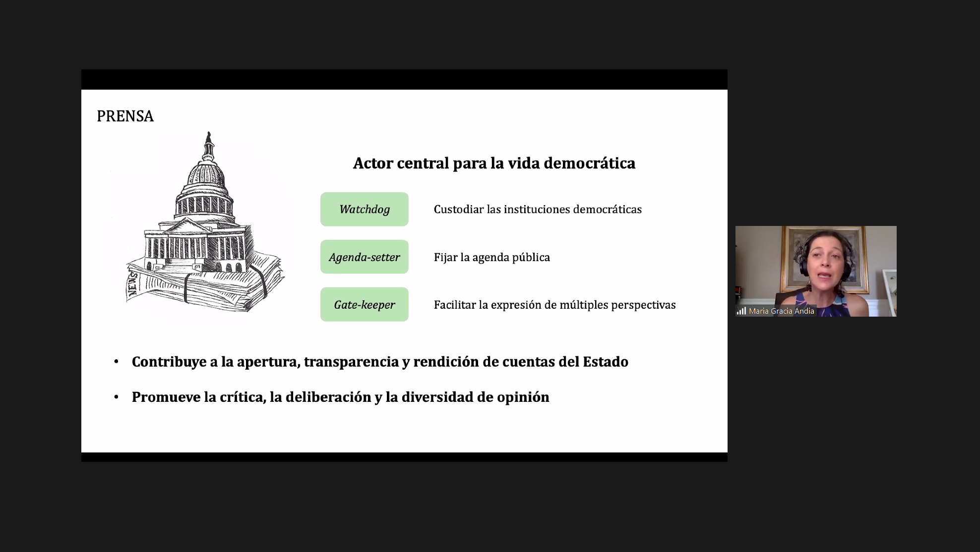Viewport: 980px width, 552px height.
Task: Expand the slide heading Actor central
Action: [x=494, y=163]
